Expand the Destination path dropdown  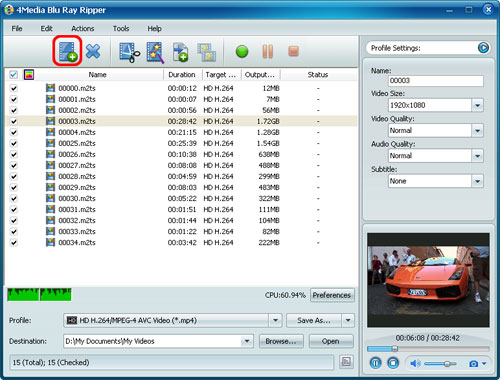click(x=247, y=341)
